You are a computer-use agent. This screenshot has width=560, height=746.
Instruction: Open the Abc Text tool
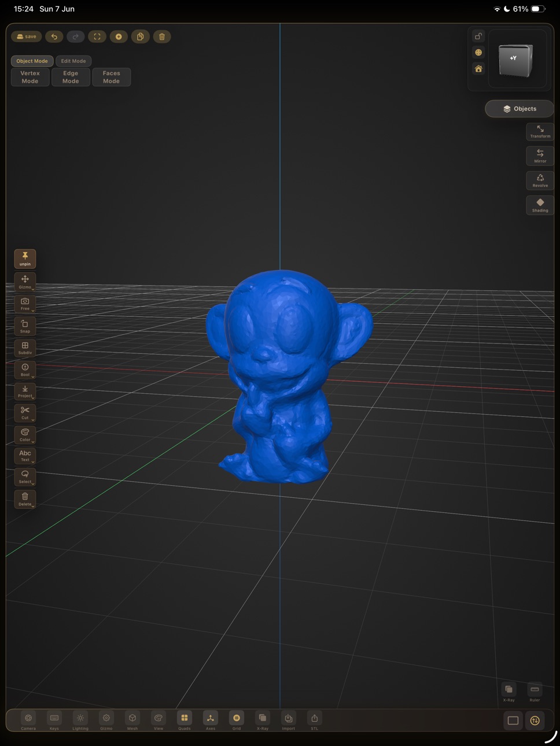click(25, 456)
